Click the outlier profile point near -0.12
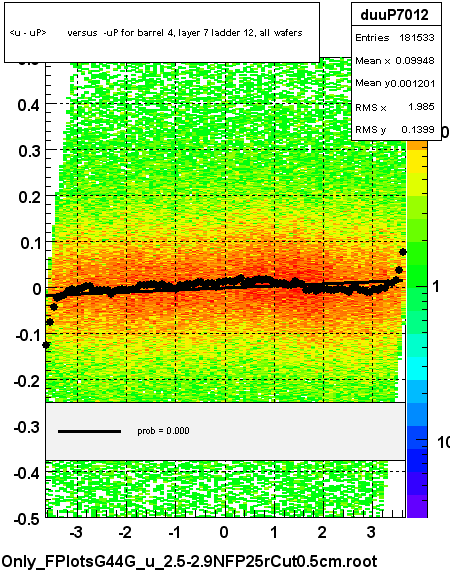The image size is (450, 575). [46, 345]
